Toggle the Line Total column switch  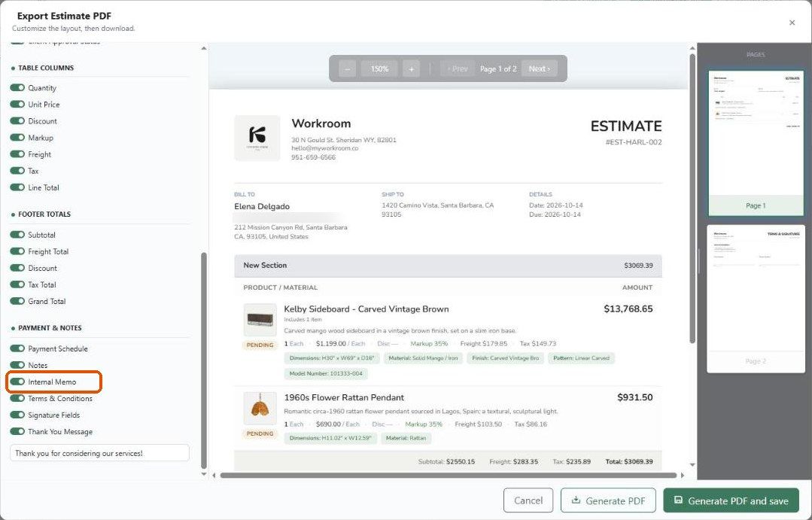17,187
